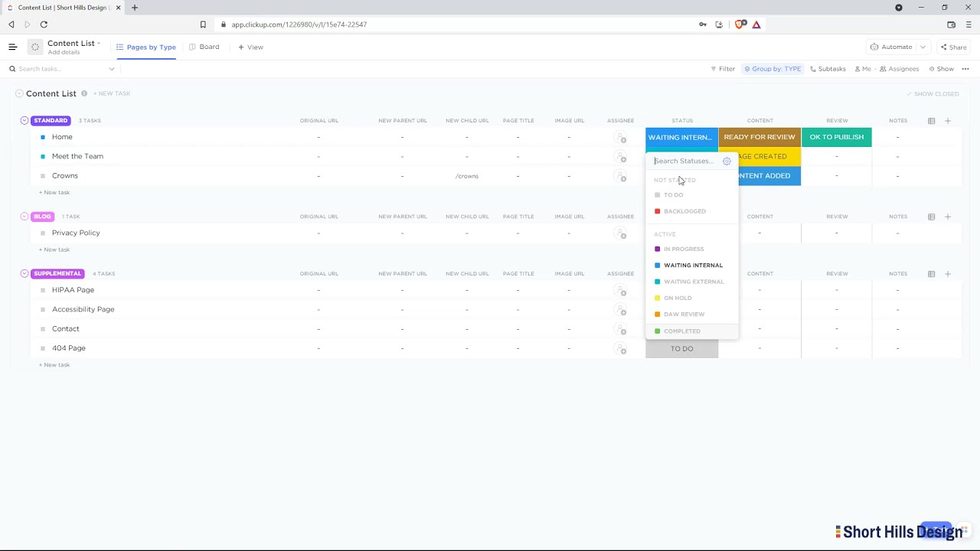Click the assignee icon for the Home task
The image size is (980, 551).
point(620,138)
